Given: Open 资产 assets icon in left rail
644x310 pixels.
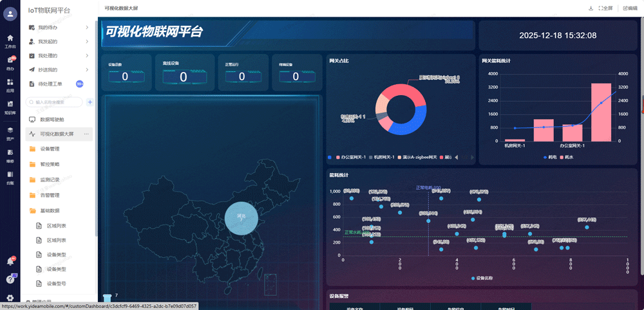Looking at the screenshot, I should (10, 131).
